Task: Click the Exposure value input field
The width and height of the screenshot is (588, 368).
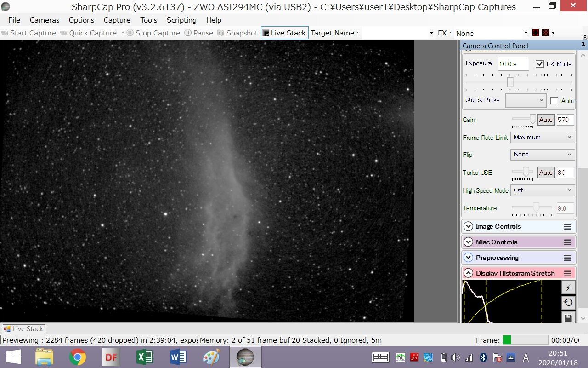Action: click(x=514, y=64)
